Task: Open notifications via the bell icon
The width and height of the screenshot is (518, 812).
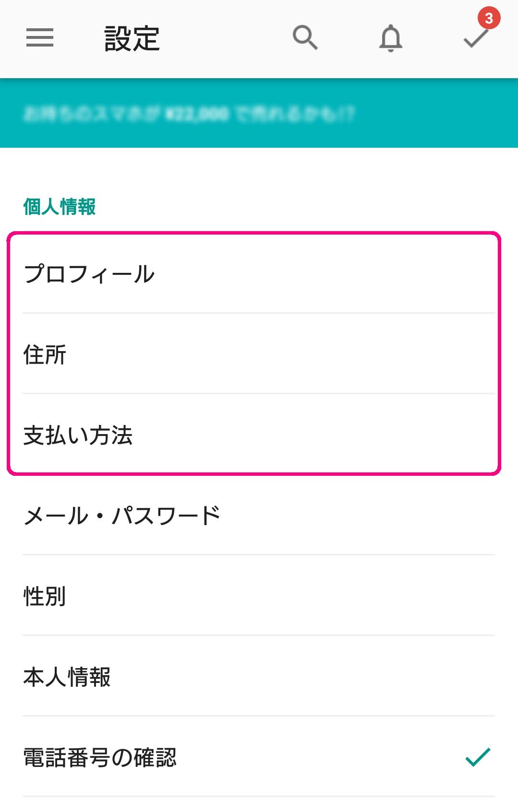Action: click(391, 38)
